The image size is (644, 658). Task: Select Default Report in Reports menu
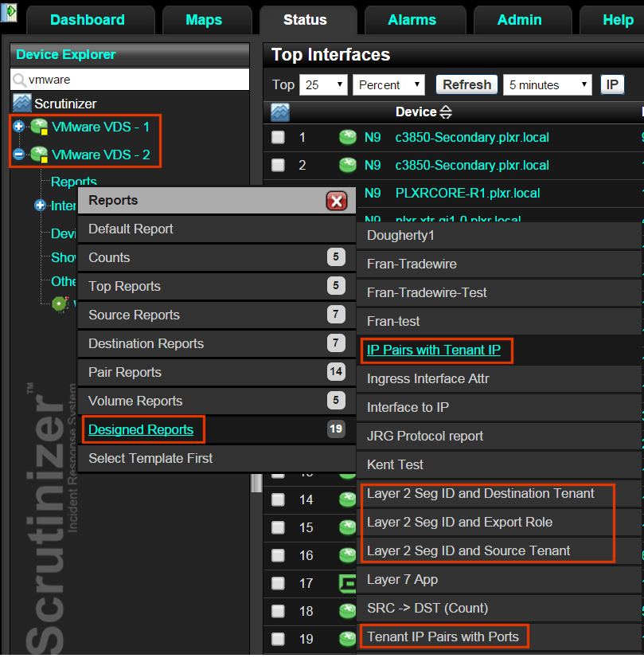click(x=217, y=229)
